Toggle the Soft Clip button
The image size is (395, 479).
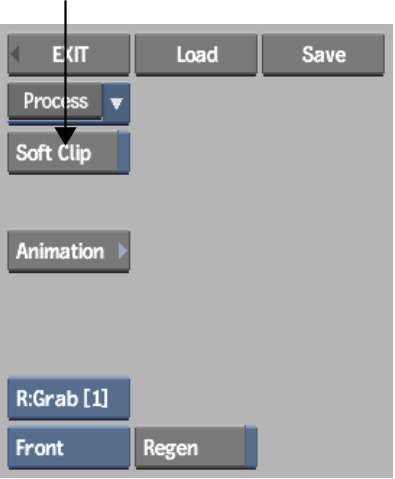click(69, 153)
